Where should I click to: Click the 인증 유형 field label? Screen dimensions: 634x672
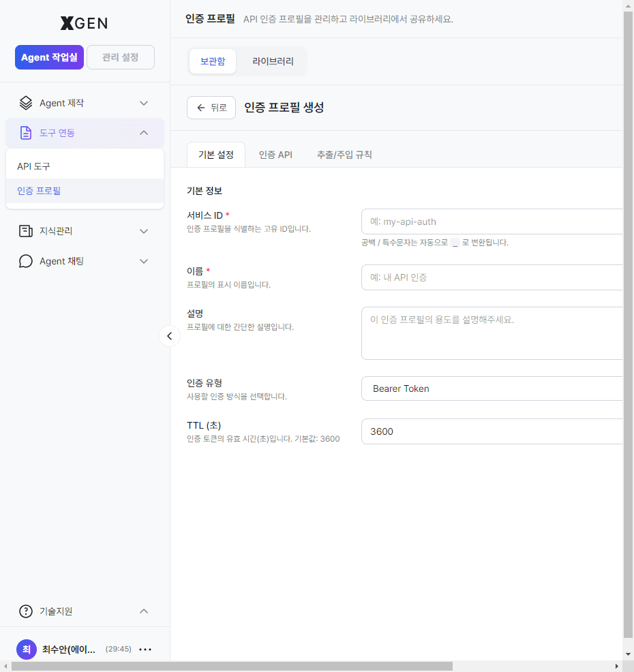204,383
